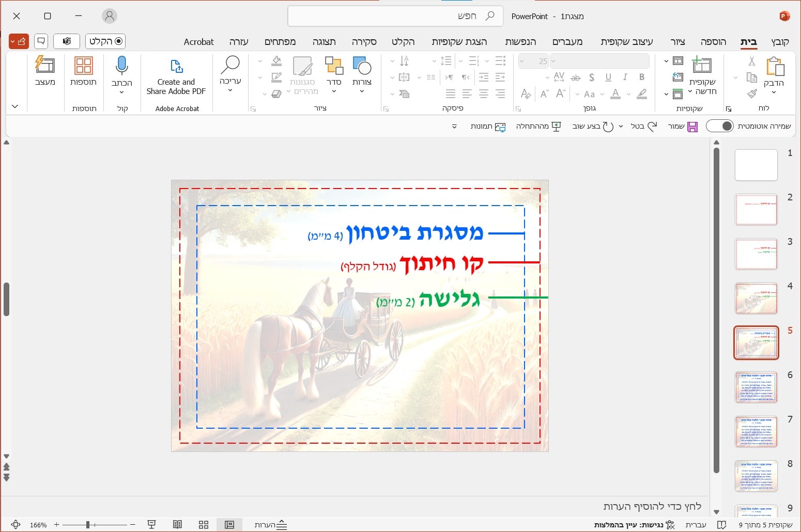This screenshot has height=532, width=801.
Task: Open Font dialog launcher (גופן)
Action: (518, 109)
